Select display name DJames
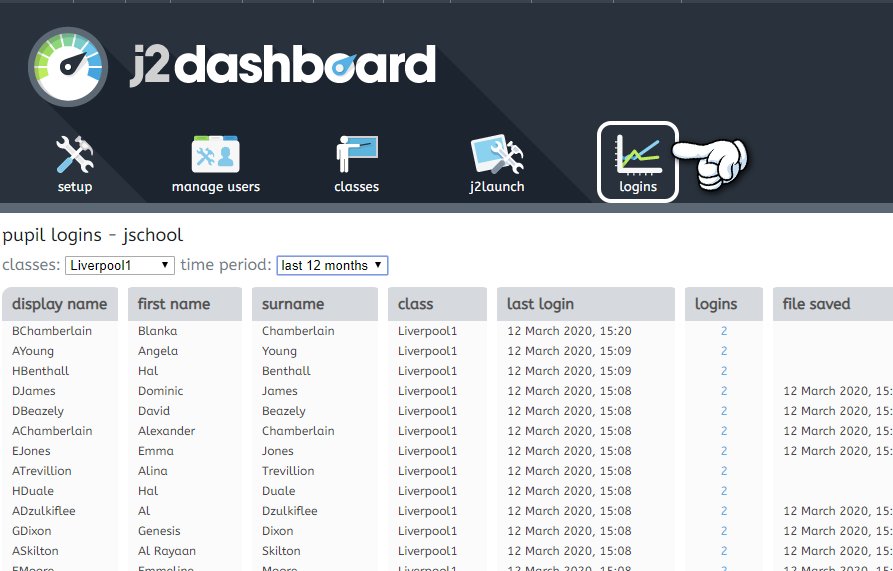 (x=34, y=391)
